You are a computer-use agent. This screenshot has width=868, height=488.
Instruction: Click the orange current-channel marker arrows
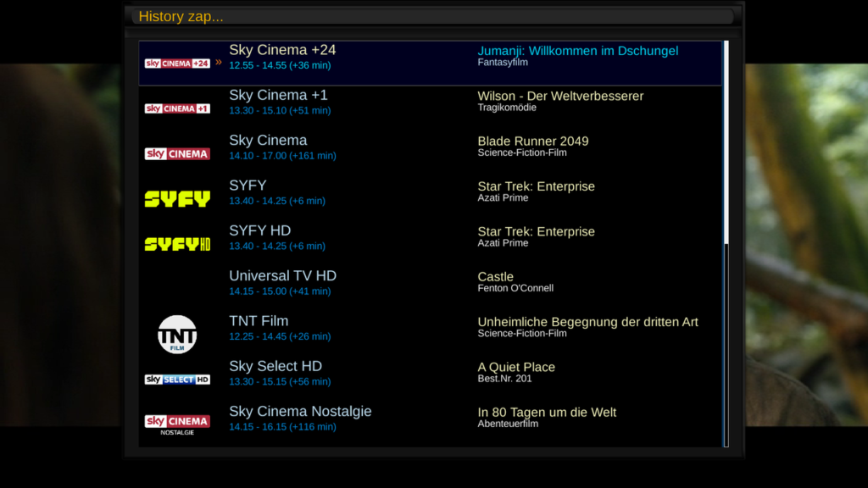[x=219, y=62]
